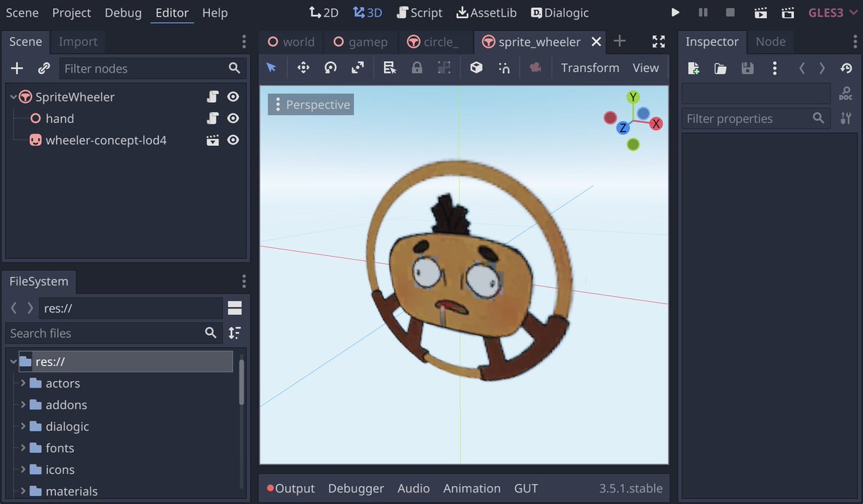Expand the icons folder
The width and height of the screenshot is (863, 504).
(24, 469)
